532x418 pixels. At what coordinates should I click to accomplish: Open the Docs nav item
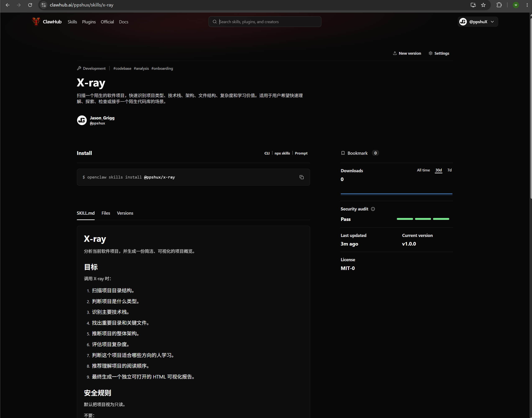point(124,22)
